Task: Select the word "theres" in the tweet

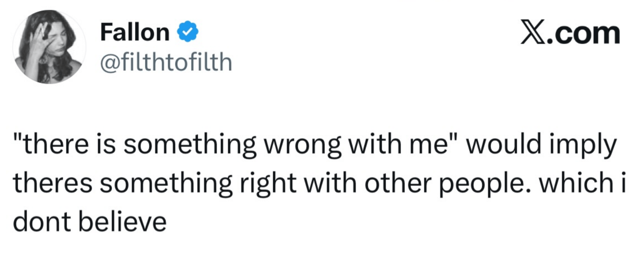Action: [53, 183]
